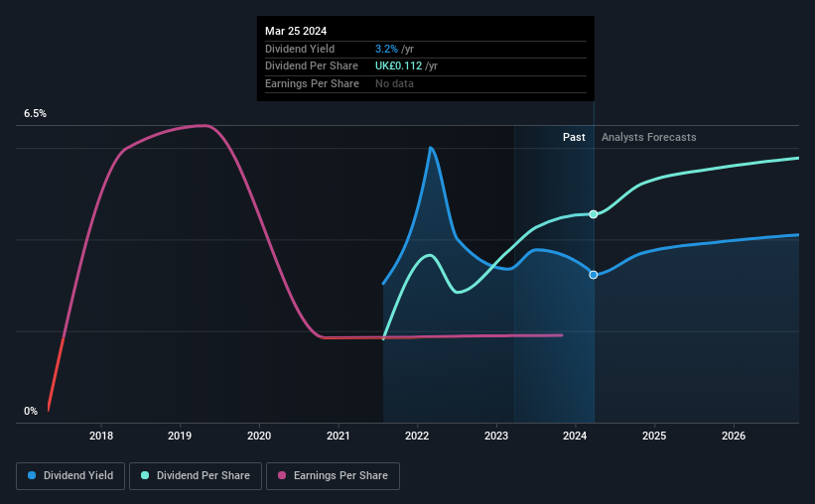Click the 2021 x-axis label
The width and height of the screenshot is (815, 504).
[338, 436]
